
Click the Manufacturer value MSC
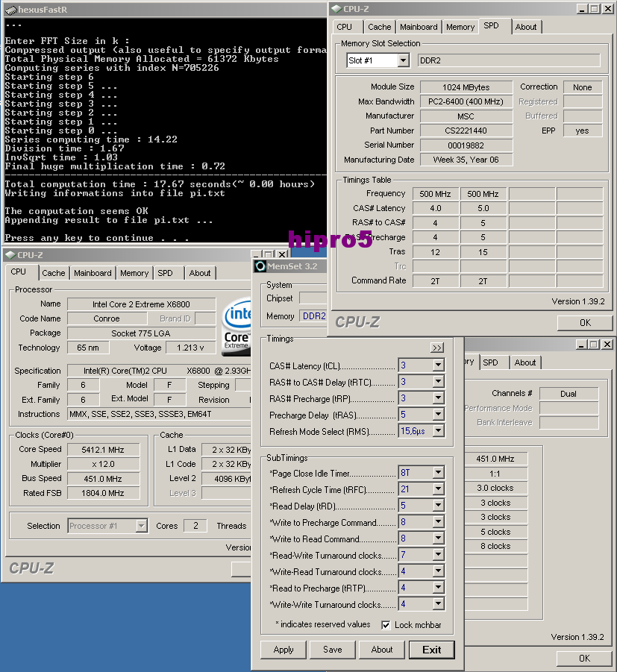pos(466,116)
